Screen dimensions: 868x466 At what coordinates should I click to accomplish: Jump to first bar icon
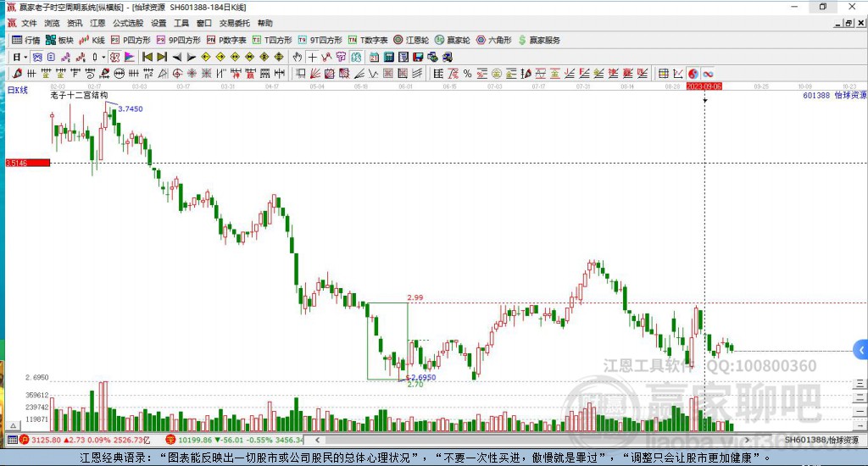click(147, 57)
